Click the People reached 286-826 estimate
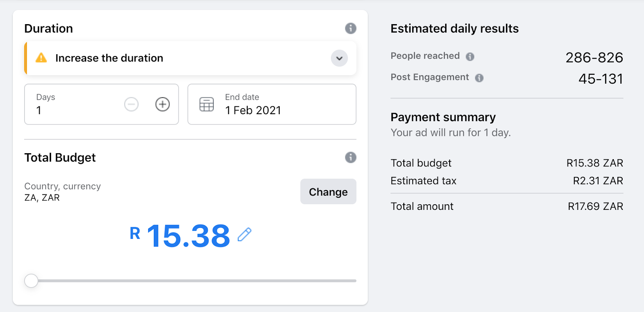 click(x=594, y=57)
